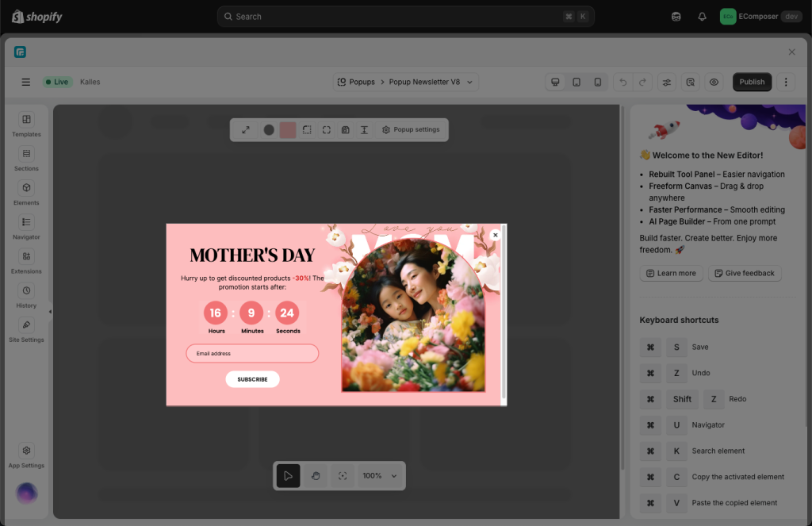Click the Publish button
Viewport: 812px width, 526px height.
pyautogui.click(x=752, y=82)
